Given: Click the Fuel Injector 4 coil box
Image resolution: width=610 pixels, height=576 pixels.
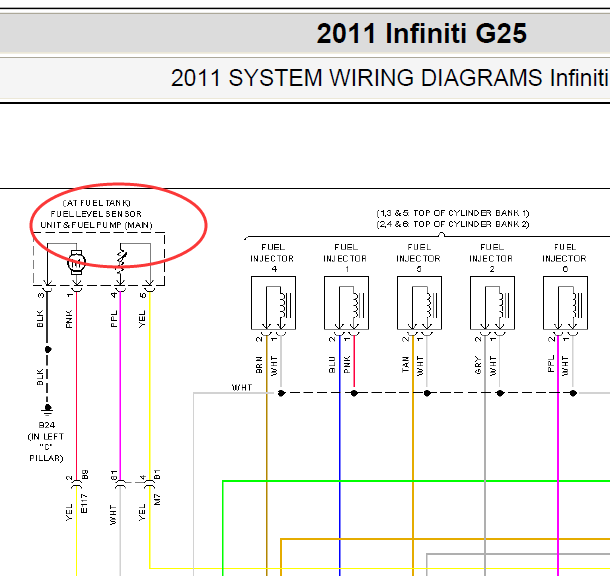Looking at the screenshot, I should click(273, 303).
